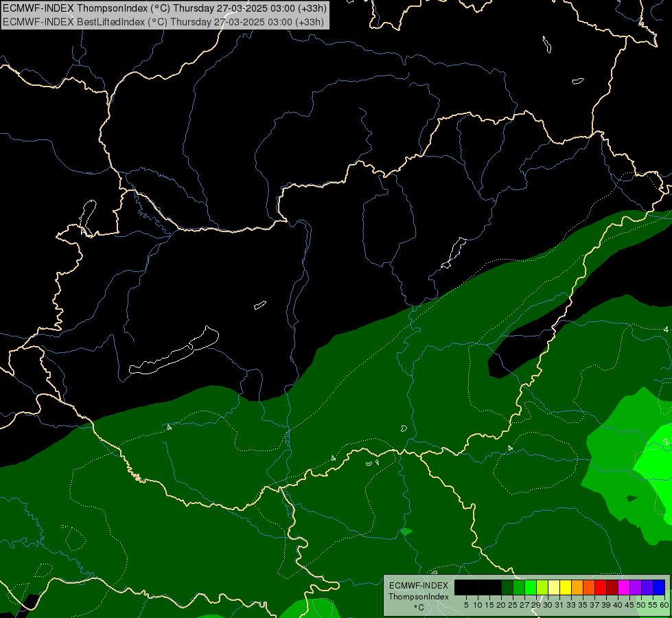Select the dark green 20–25 legend swatch

507,587
